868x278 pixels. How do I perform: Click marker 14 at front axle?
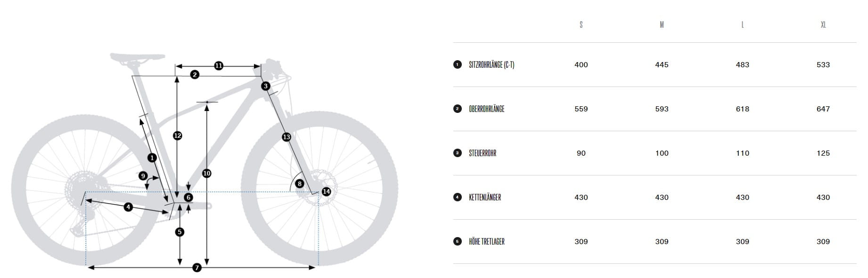coord(326,191)
